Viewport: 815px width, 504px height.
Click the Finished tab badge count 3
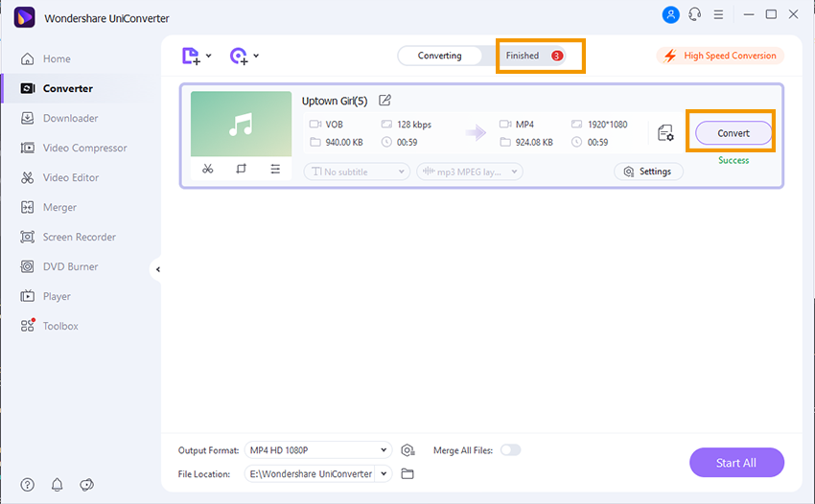coord(557,56)
